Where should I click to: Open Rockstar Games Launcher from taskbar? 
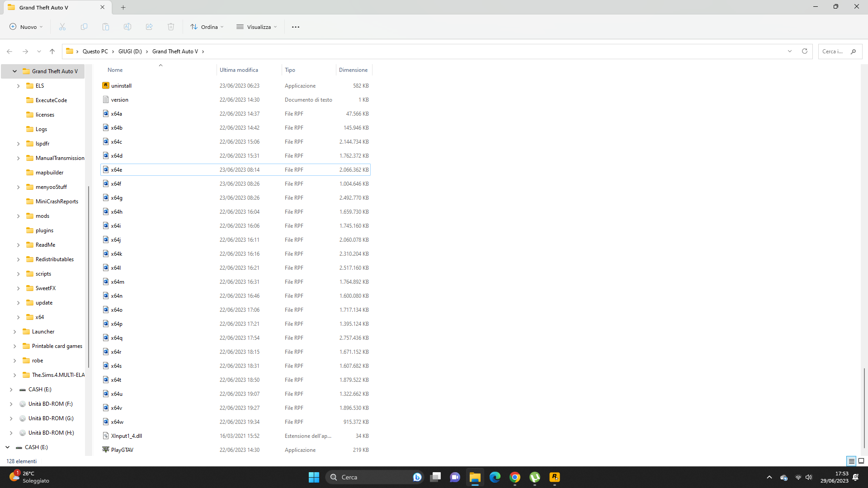click(555, 477)
